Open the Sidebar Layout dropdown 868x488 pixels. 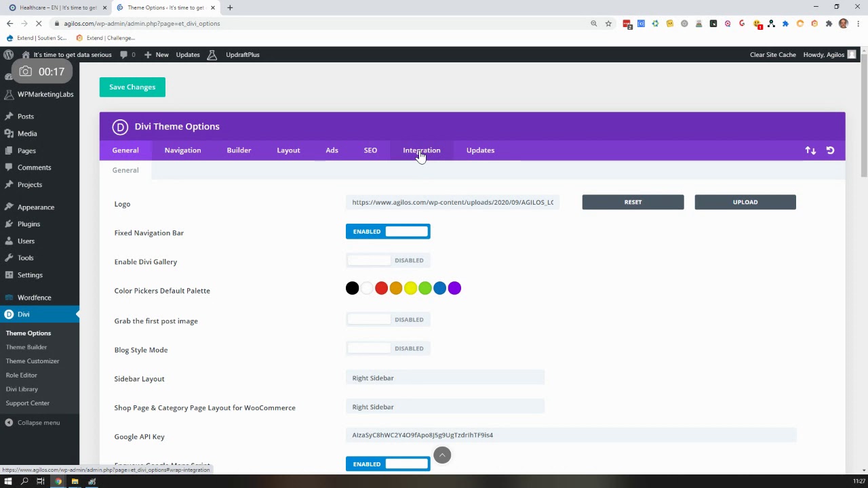[445, 378]
